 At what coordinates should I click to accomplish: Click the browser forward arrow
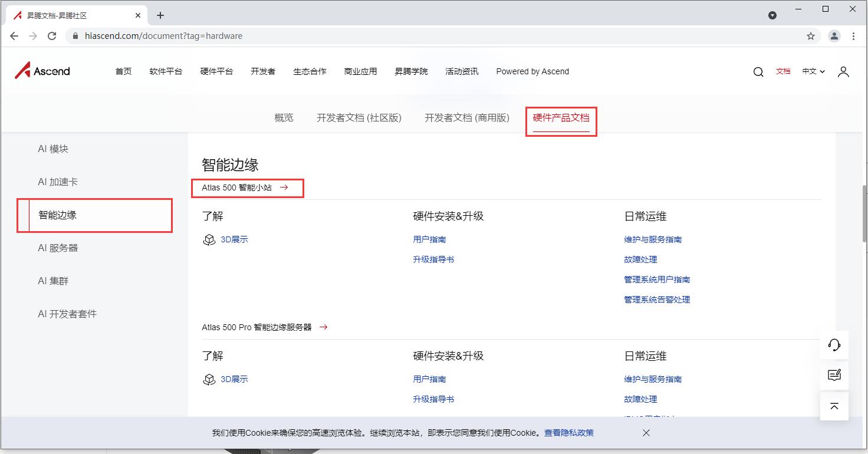tap(33, 36)
